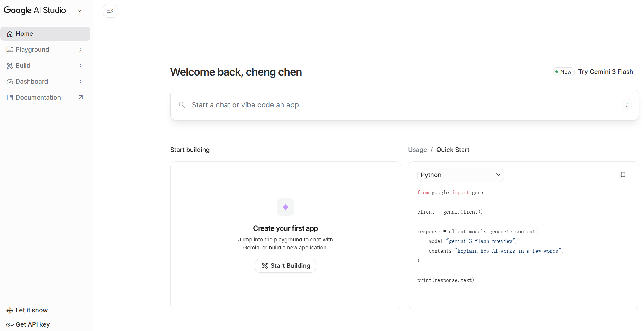Image resolution: width=644 pixels, height=331 pixels.
Task: Collapse the sidebar with the menu icon
Action: 110,11
